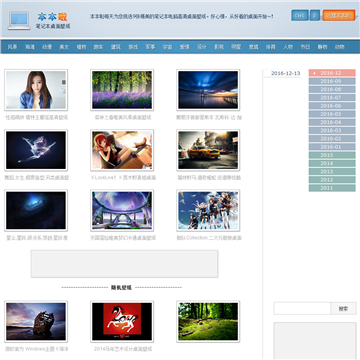Open the red horse art random wallpaper thumbnail
Viewport: 360px width, 360px height.
(122, 322)
